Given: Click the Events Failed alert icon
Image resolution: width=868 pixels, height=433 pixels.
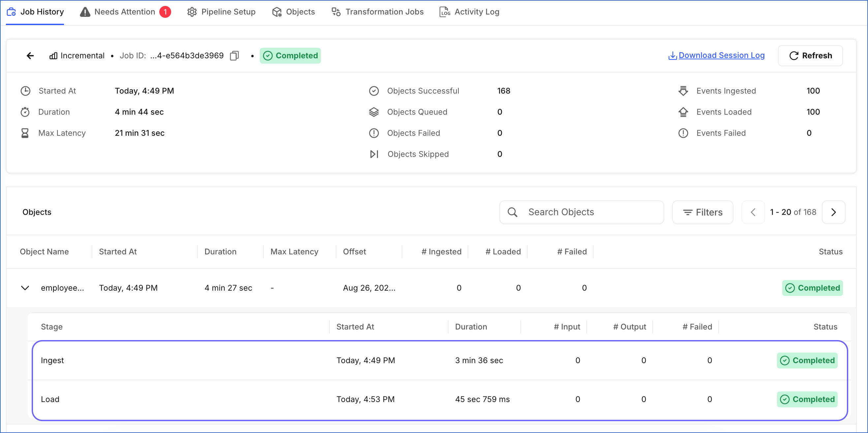Looking at the screenshot, I should (x=683, y=133).
